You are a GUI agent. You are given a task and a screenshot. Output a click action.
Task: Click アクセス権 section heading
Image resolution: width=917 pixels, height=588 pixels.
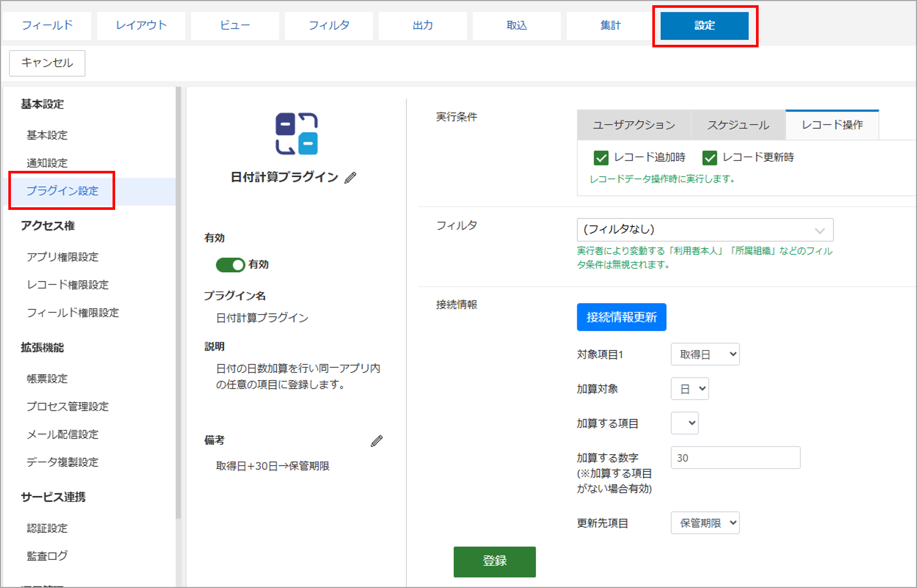(48, 226)
